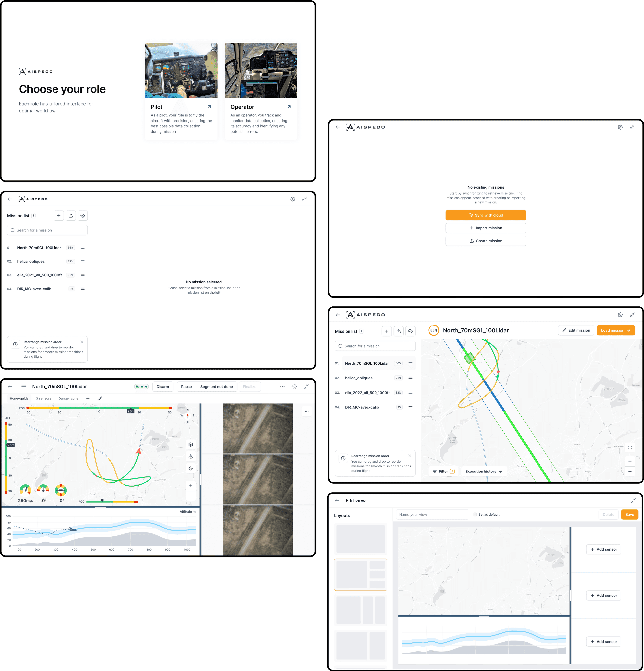The width and height of the screenshot is (644, 671).
Task: Open hamburger menu beside running mission title
Action: click(24, 387)
